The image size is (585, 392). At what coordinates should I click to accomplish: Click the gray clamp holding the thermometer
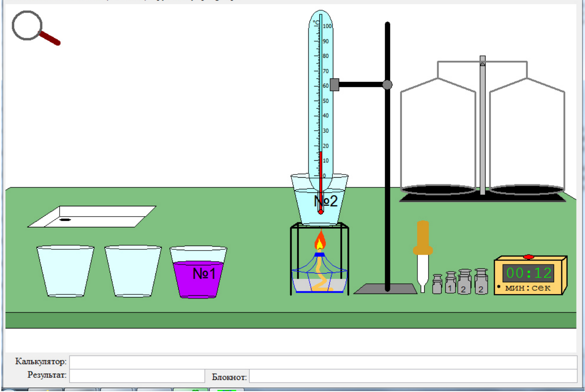(x=334, y=85)
